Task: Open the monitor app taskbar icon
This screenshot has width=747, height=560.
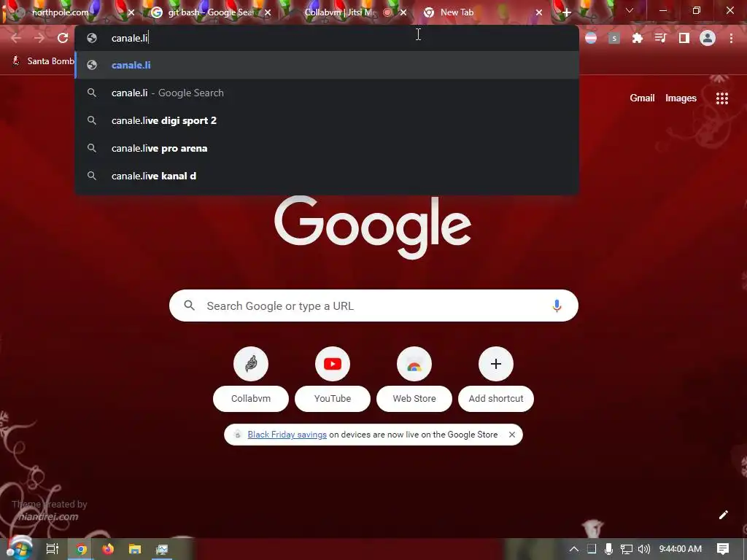Action: [x=162, y=549]
